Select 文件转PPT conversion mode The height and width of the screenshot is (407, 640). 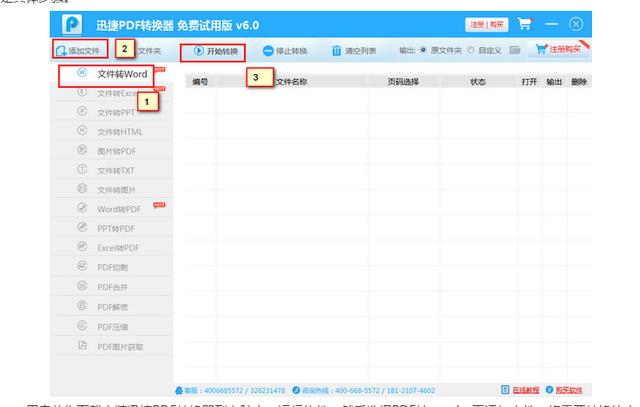[111, 112]
